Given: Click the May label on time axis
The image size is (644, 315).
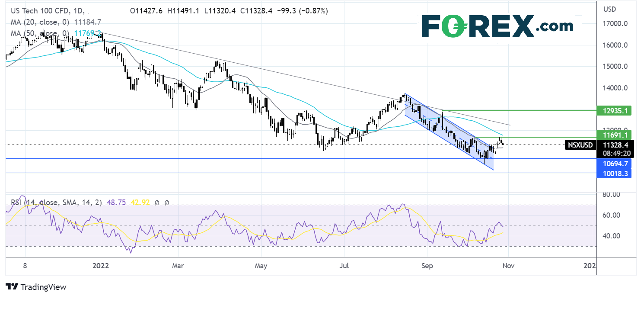Looking at the screenshot, I should tap(261, 265).
